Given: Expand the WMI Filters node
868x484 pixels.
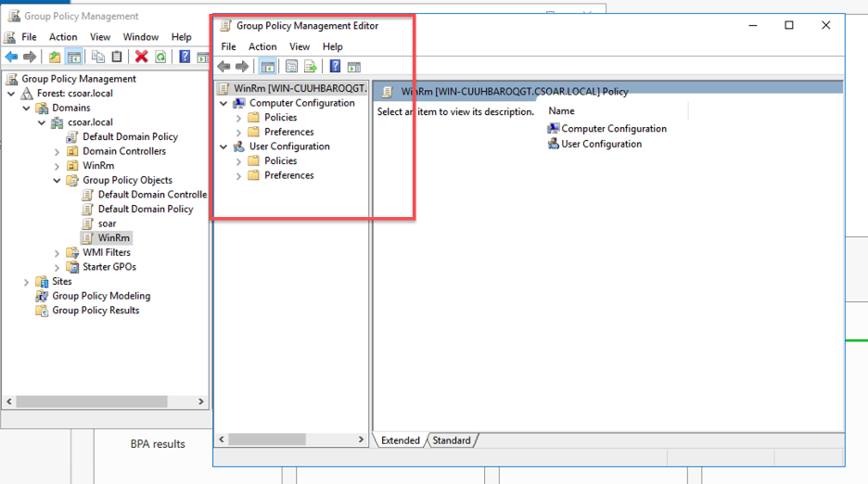Looking at the screenshot, I should [x=57, y=253].
